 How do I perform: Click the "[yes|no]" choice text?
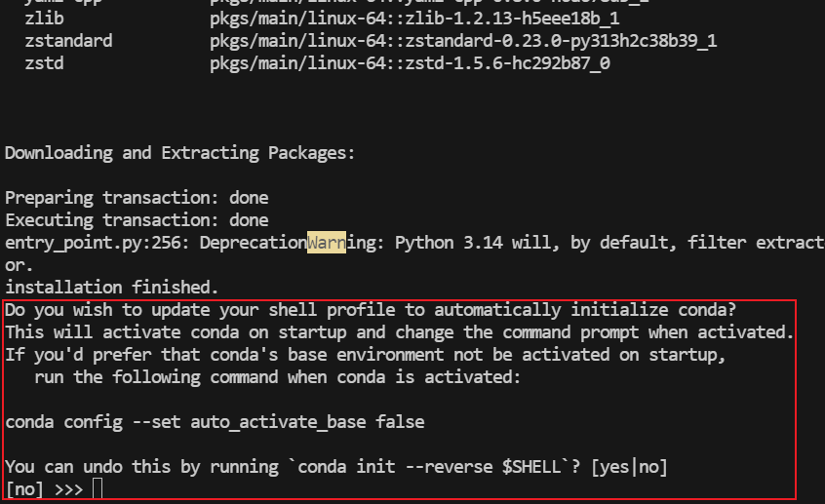point(629,467)
